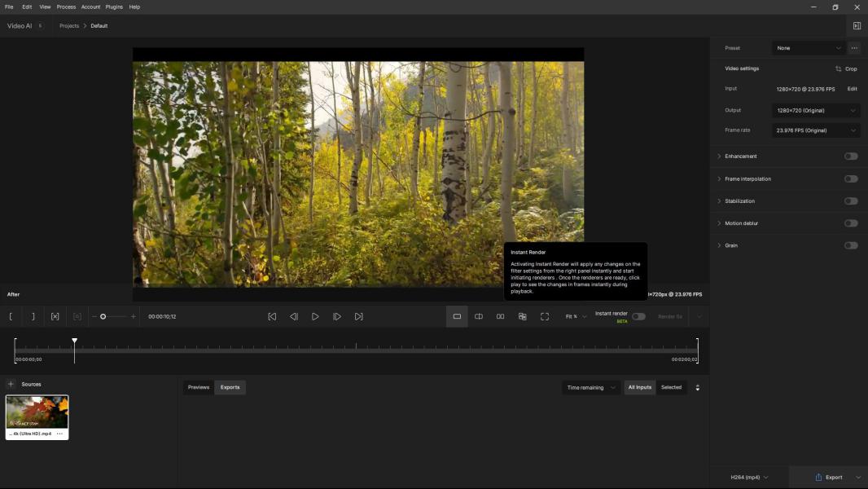Expand the Frame interpolation section
868x489 pixels.
click(719, 178)
